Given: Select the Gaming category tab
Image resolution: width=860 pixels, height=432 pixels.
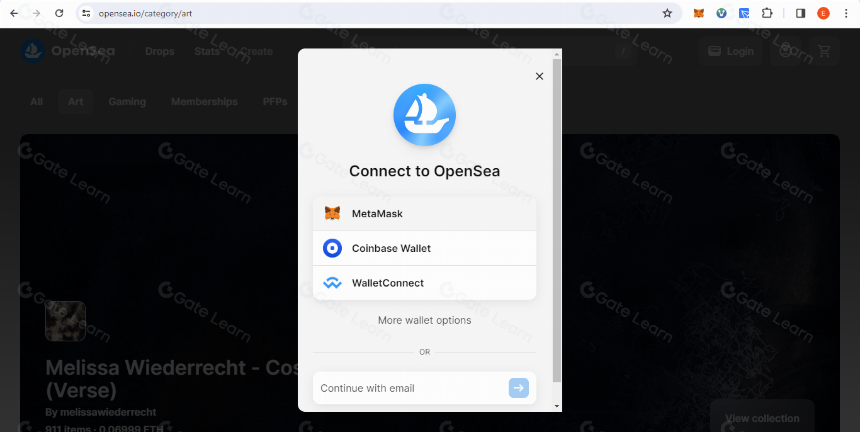Looking at the screenshot, I should [x=127, y=101].
